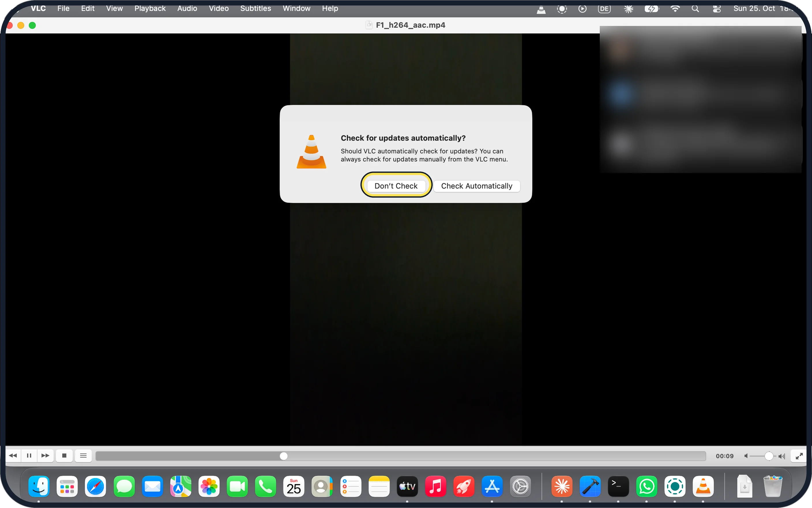Click the VLC cone icon in the Dock
This screenshot has width=812, height=508.
(703, 486)
